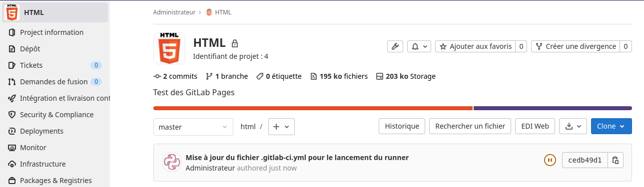Image resolution: width=644 pixels, height=187 pixels.
Task: Open Historique commit history
Action: point(402,126)
